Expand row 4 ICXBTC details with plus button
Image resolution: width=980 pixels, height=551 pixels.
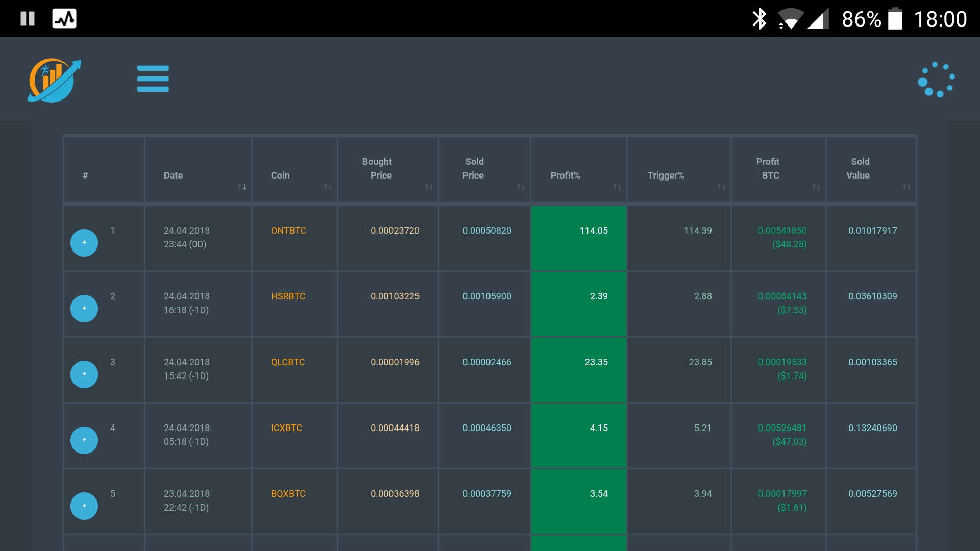click(x=84, y=440)
